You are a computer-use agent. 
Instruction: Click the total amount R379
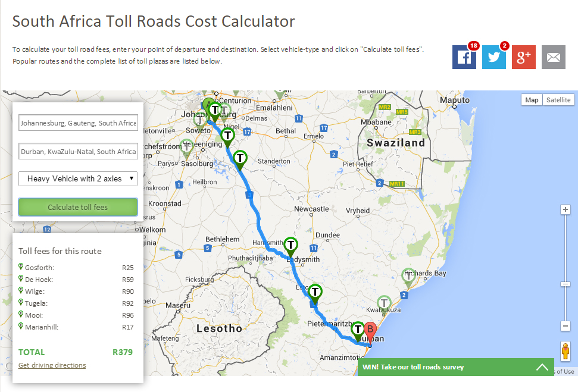[123, 352]
